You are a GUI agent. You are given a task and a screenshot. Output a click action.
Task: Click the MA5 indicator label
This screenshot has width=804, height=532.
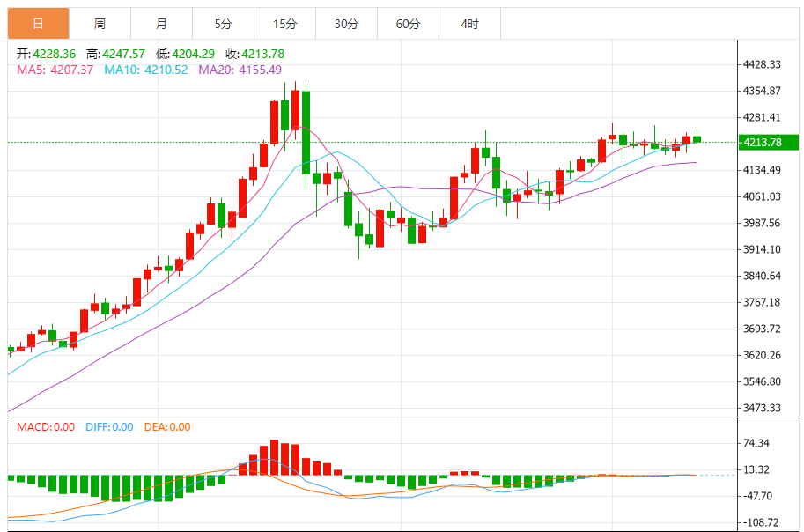click(55, 70)
